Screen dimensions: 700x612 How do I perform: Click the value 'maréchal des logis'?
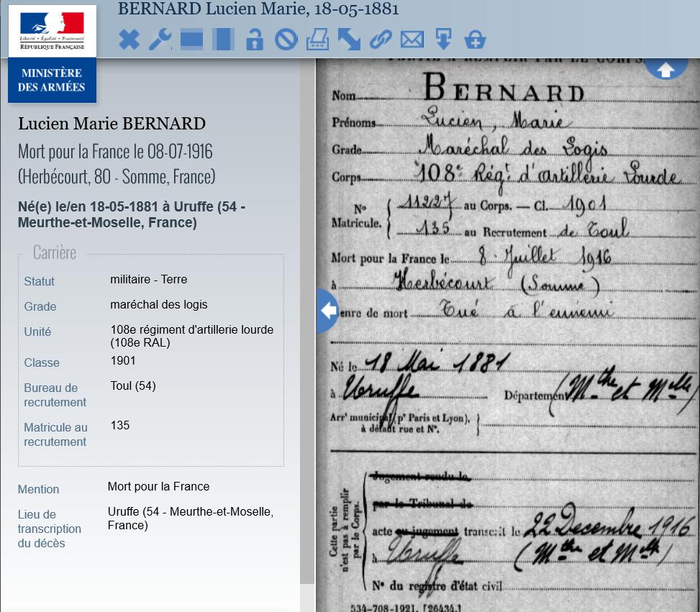159,304
